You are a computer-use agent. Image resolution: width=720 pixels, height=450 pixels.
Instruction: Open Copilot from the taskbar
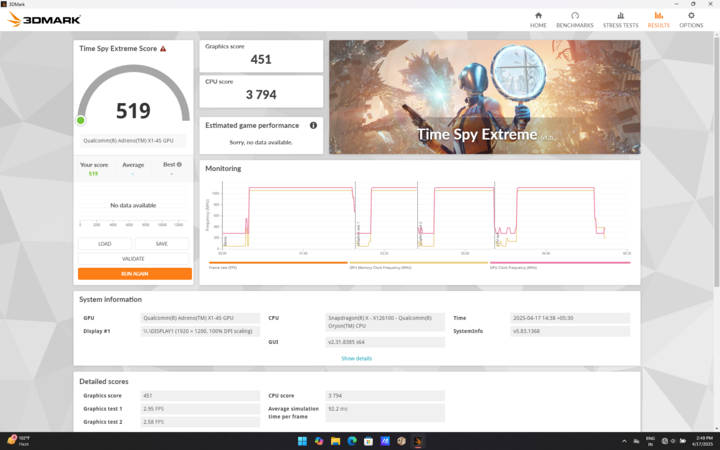(x=319, y=441)
